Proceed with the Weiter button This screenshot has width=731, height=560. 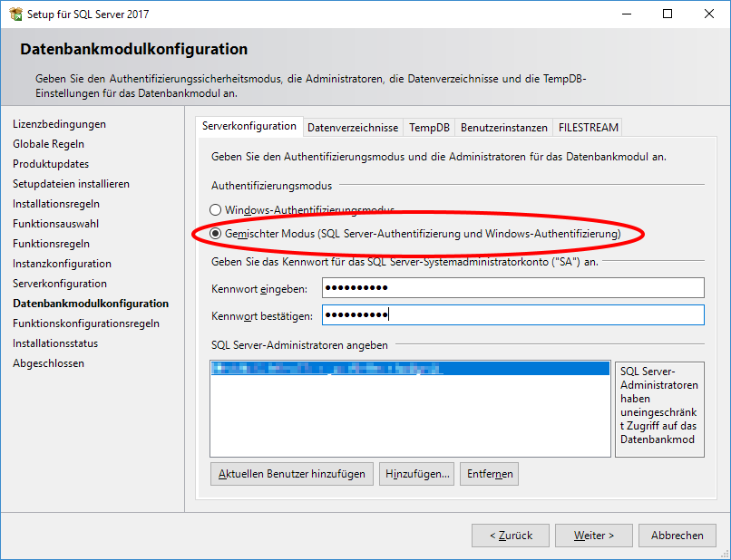[x=593, y=536]
